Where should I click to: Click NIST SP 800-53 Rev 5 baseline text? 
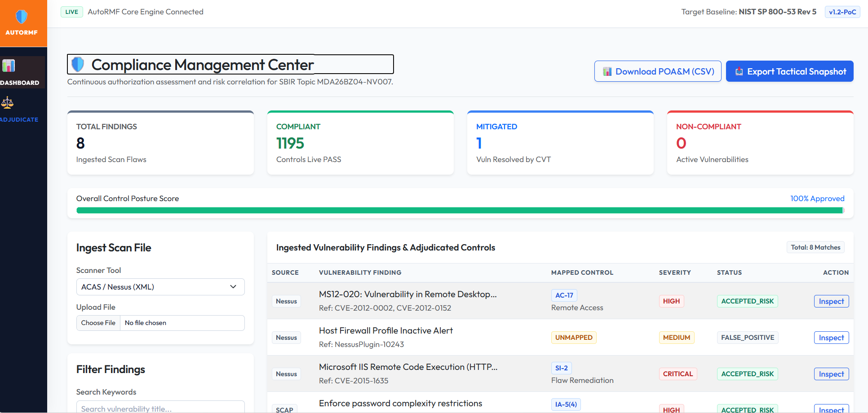pyautogui.click(x=777, y=12)
